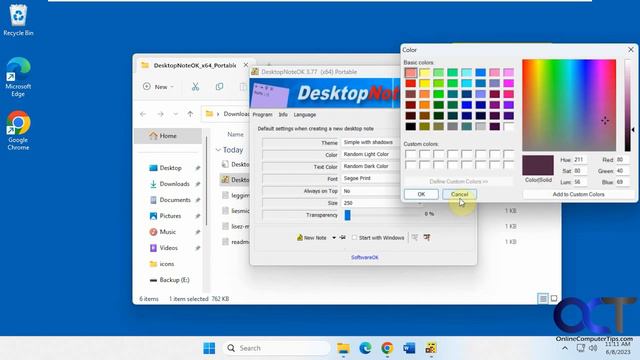This screenshot has height=360, width=640.
Task: Click the luminance slider bar in Color dialog
Action: click(x=627, y=105)
